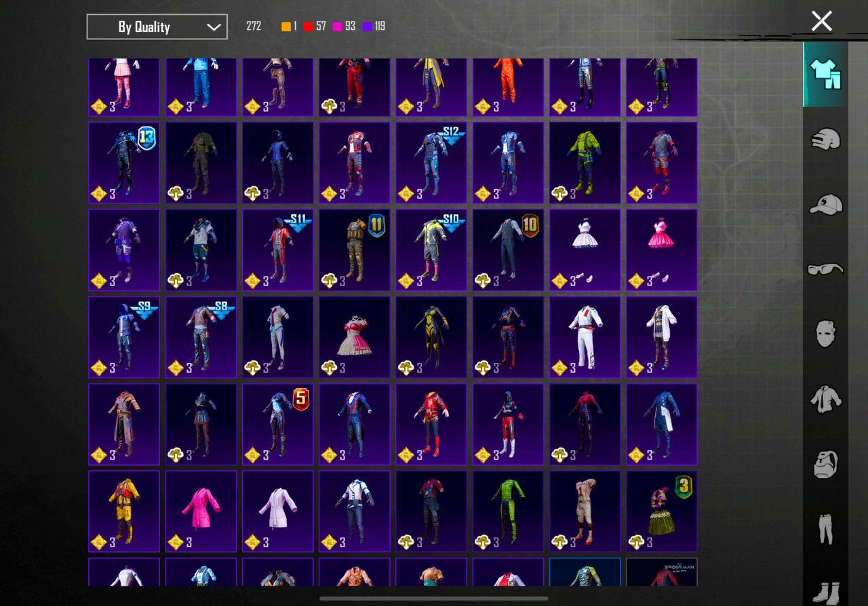The image size is (868, 606).
Task: Open the shoes category icon
Action: [x=825, y=591]
